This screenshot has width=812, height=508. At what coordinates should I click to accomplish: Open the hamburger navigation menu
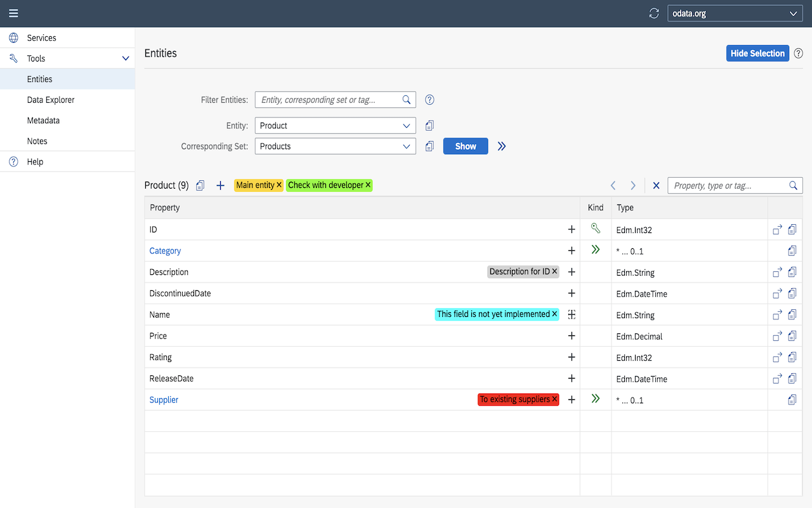[13, 13]
